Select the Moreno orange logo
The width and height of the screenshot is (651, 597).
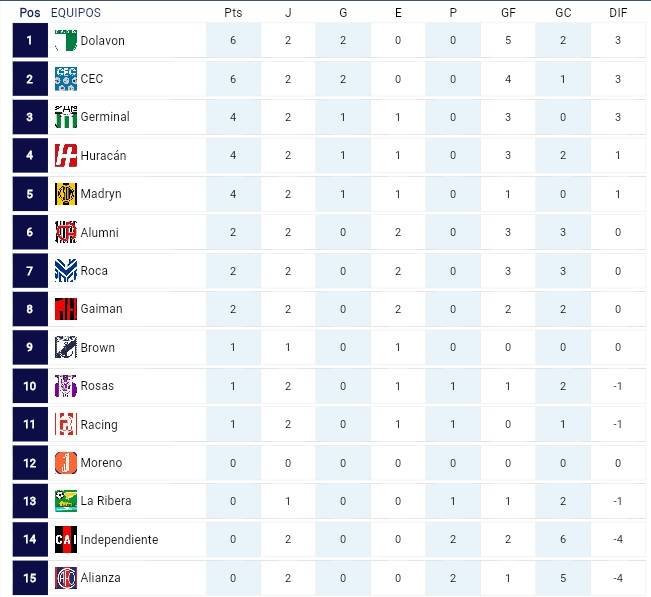click(x=66, y=463)
